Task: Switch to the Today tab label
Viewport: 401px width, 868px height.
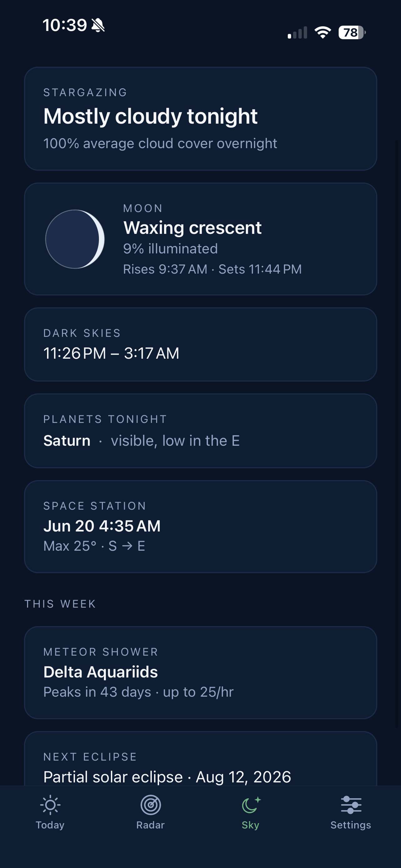Action: [x=50, y=825]
